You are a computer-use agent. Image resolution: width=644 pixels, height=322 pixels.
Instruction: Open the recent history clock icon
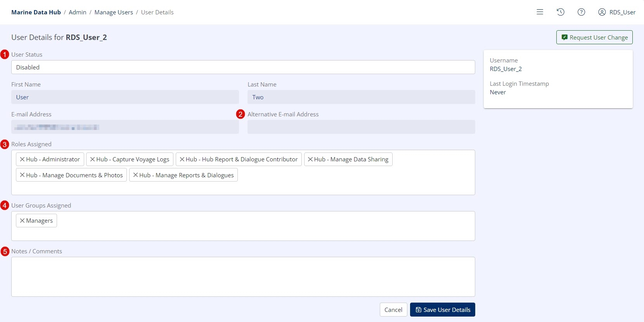560,12
